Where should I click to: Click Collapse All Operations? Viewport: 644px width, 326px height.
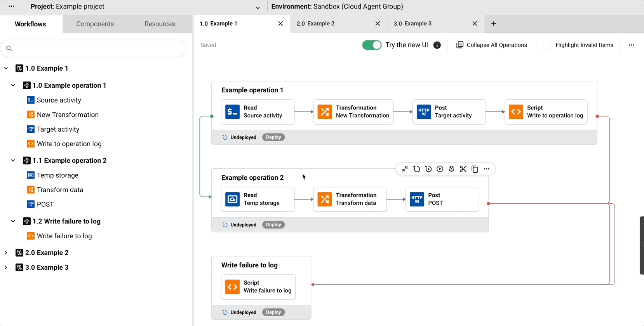click(492, 45)
